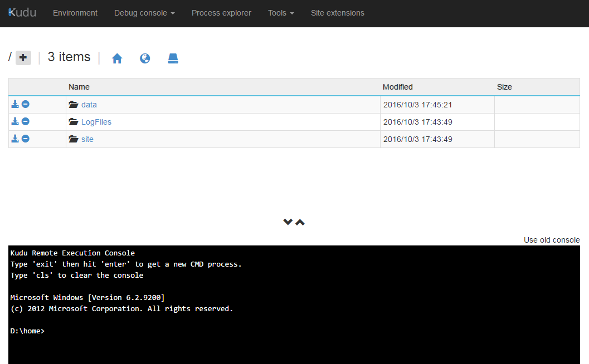Delete the data folder
This screenshot has width=589, height=364.
26,104
